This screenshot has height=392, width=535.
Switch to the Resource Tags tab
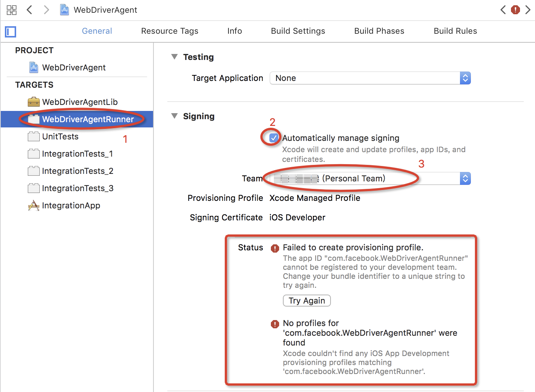pos(170,31)
